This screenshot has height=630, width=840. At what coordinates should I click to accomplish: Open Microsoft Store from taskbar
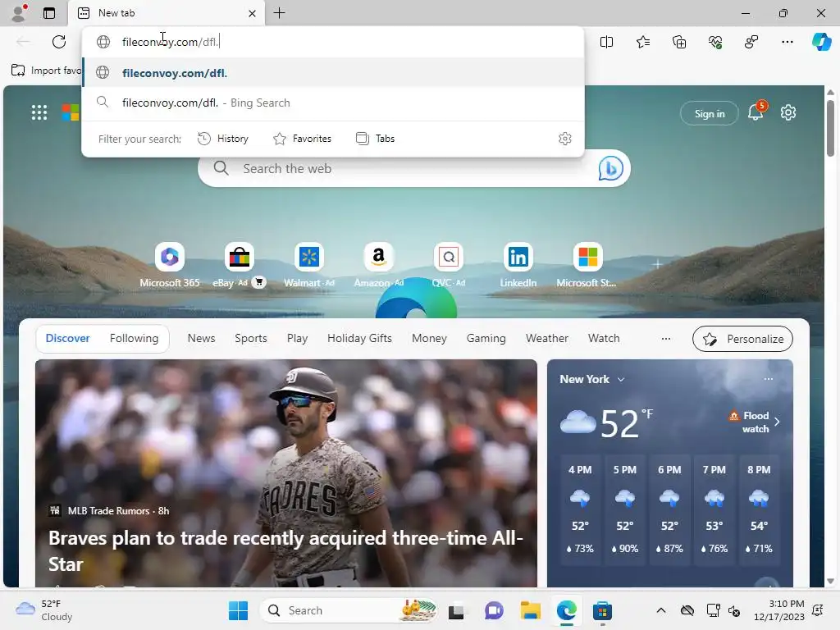click(602, 610)
